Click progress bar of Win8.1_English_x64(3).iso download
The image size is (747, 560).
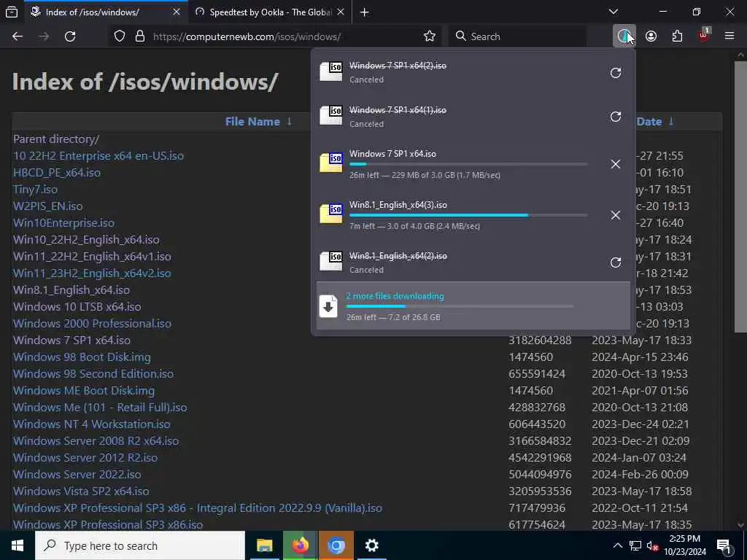(468, 215)
